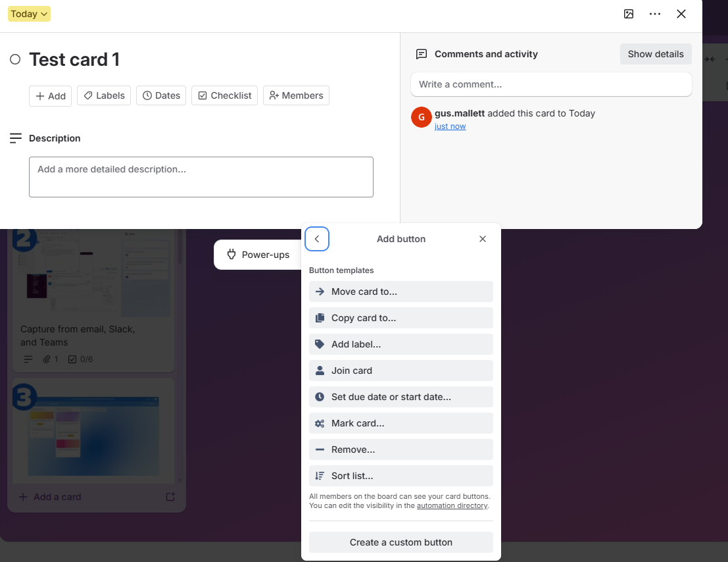Open the automation directory link
Screen dimensions: 728x562
[x=452, y=505]
